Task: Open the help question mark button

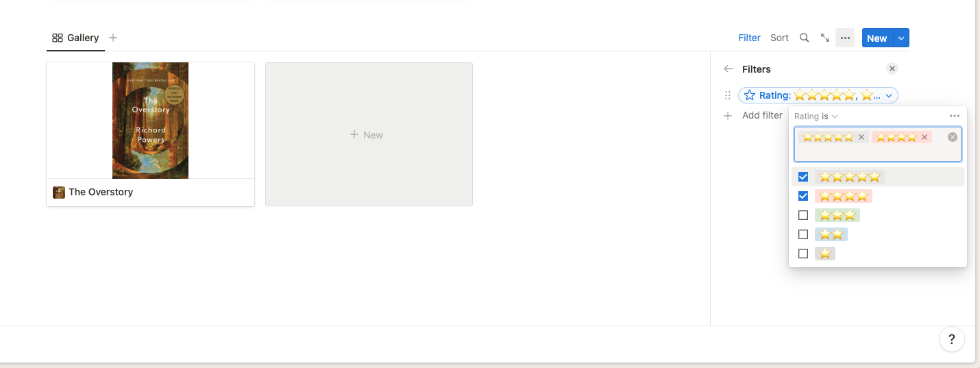Action: 952,339
